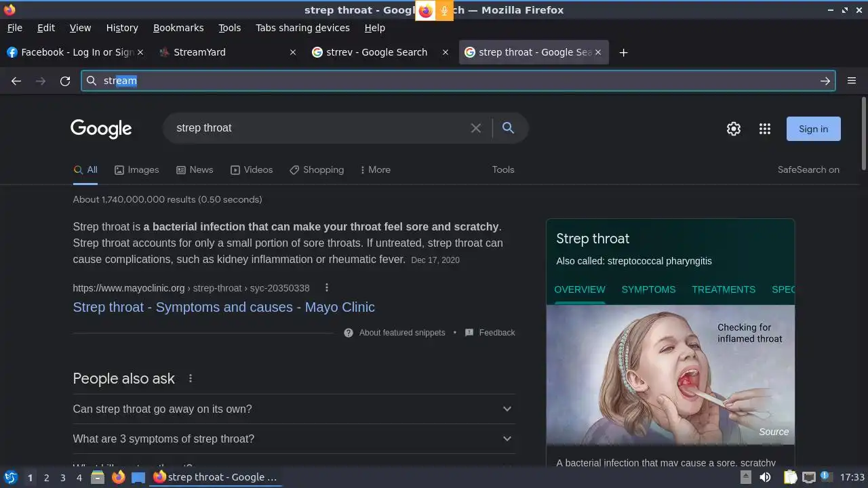This screenshot has height=488, width=868.
Task: Open the LXQt start menu icon
Action: pos(10,477)
